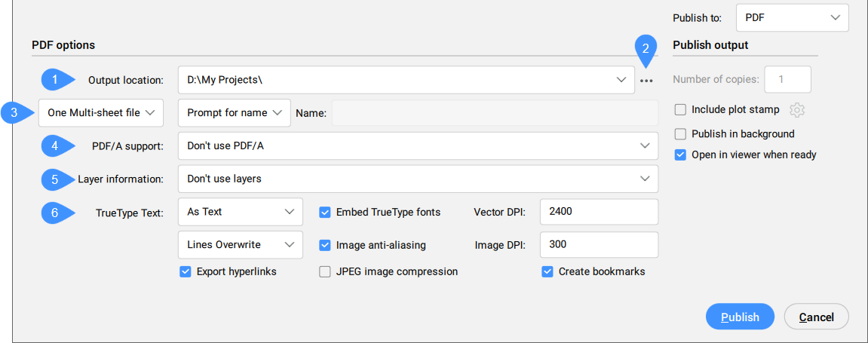Enable Publish in background option
Screen dimensions: 868x343
[680, 134]
